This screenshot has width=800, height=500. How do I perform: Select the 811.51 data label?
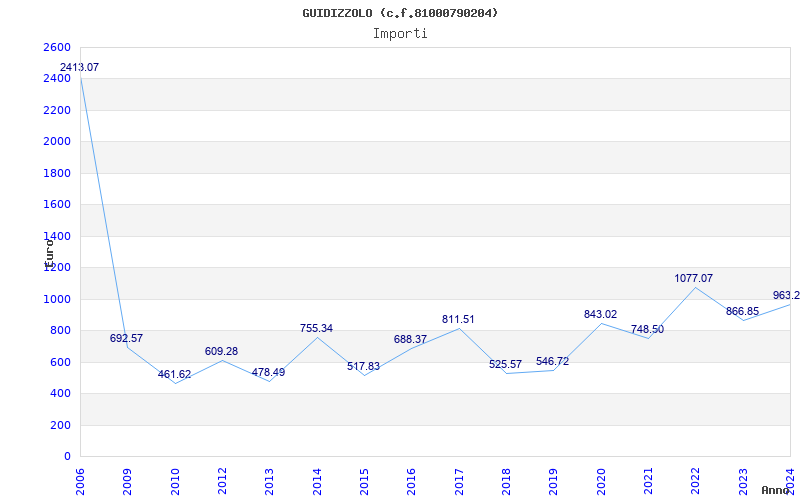458,319
